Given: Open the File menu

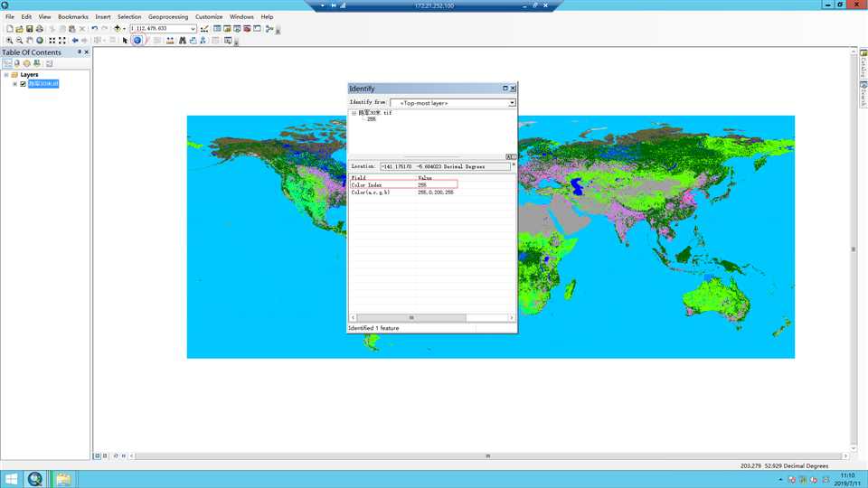Looking at the screenshot, I should click(10, 16).
